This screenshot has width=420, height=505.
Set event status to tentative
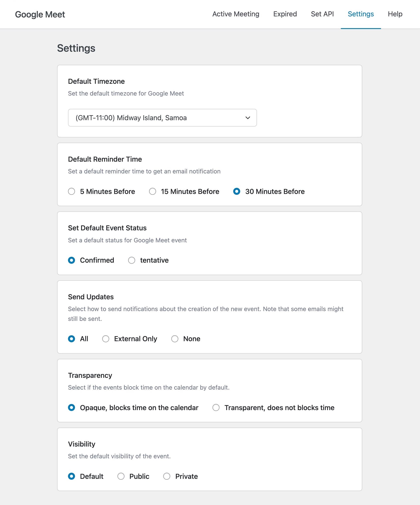click(131, 260)
